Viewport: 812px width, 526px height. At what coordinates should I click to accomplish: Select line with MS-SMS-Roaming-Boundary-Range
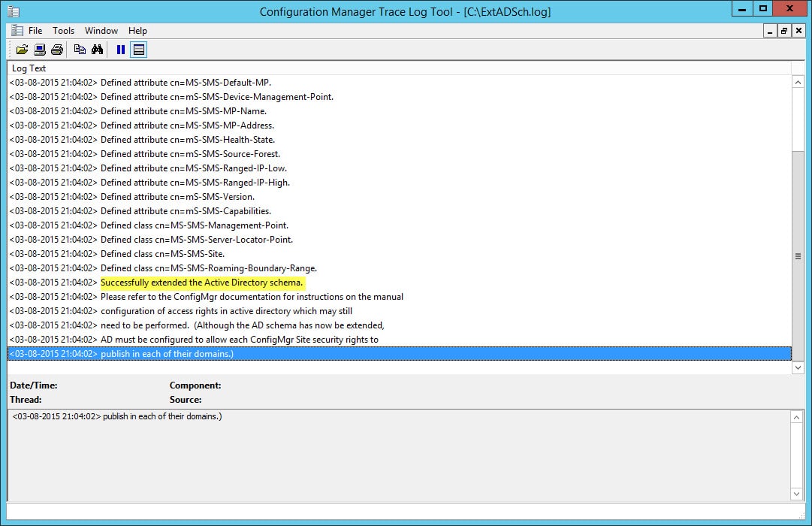coord(400,268)
